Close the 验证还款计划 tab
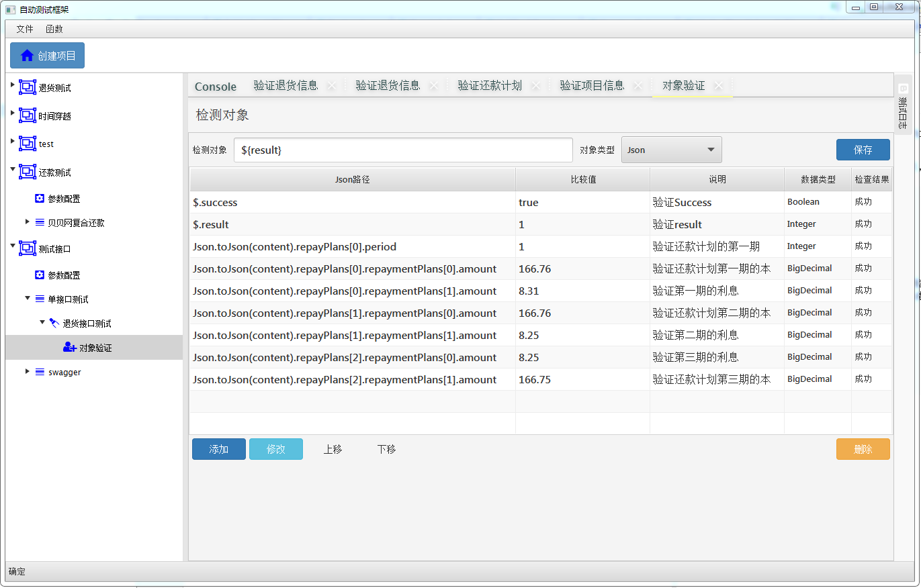This screenshot has height=588, width=921. (535, 86)
